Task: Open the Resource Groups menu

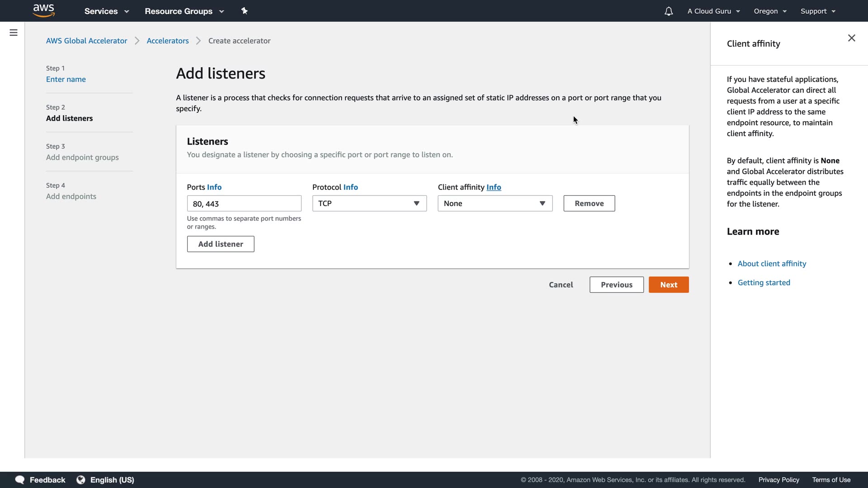Action: [184, 11]
